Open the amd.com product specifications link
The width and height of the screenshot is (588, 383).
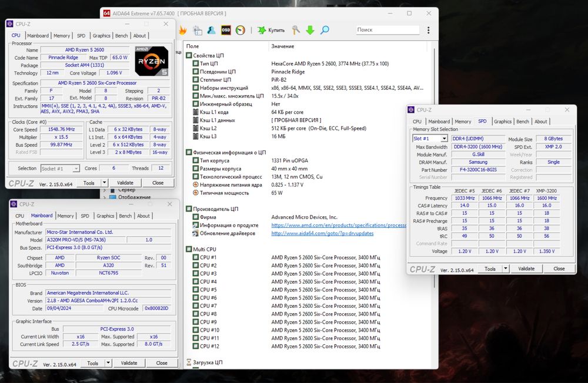(339, 225)
